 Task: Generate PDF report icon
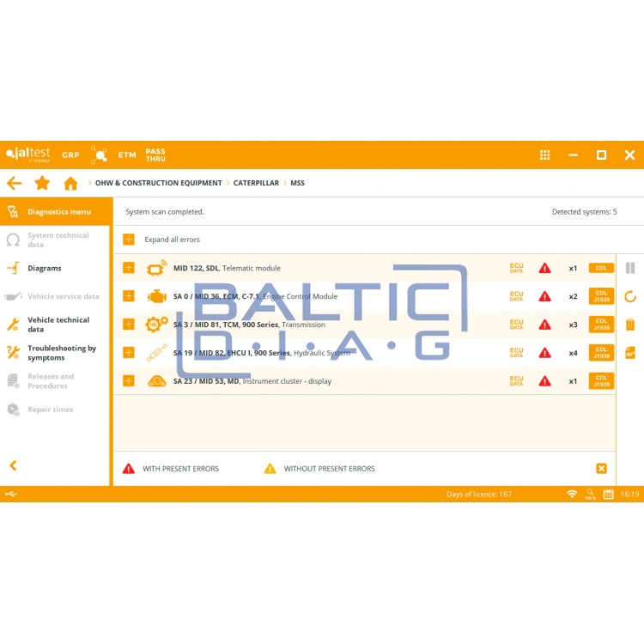point(630,353)
